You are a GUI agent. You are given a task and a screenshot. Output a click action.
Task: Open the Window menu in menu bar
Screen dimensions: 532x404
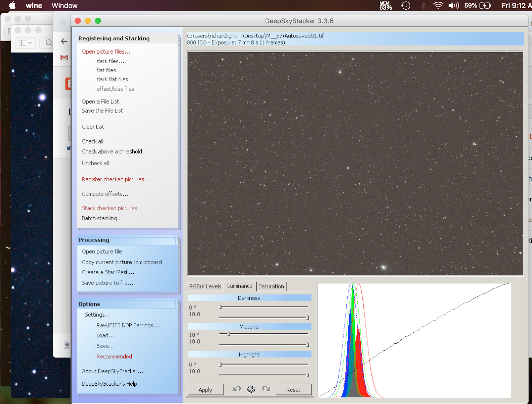tap(65, 6)
